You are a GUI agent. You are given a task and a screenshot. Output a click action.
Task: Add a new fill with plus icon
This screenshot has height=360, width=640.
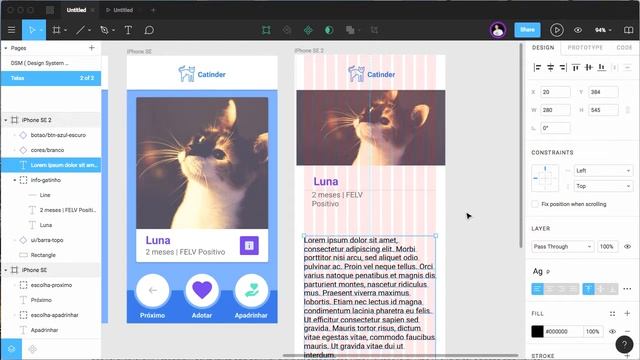tap(627, 313)
